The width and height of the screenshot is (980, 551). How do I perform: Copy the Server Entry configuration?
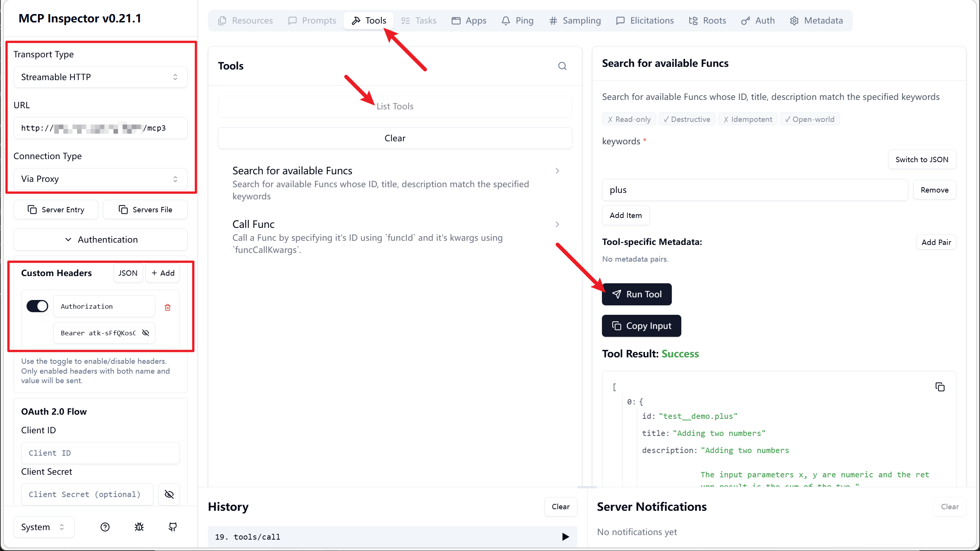coord(56,210)
